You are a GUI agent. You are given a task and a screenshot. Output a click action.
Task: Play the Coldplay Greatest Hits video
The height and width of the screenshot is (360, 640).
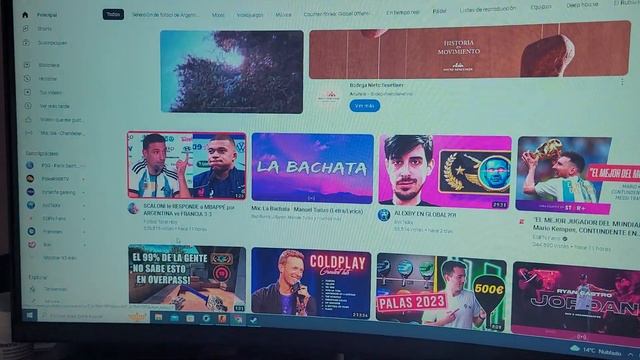(311, 283)
